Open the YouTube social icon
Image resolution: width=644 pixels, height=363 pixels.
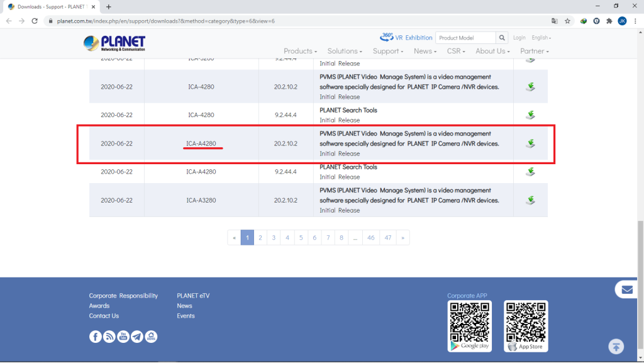click(x=123, y=337)
